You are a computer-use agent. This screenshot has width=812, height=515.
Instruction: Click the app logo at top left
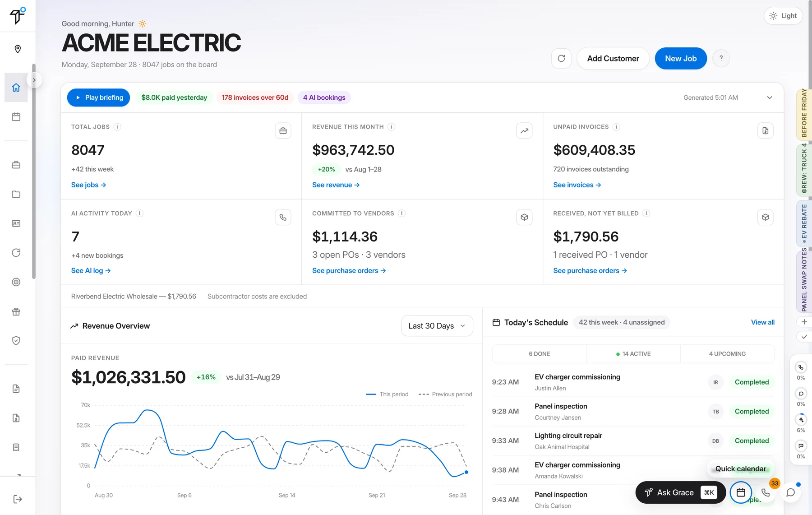point(18,16)
